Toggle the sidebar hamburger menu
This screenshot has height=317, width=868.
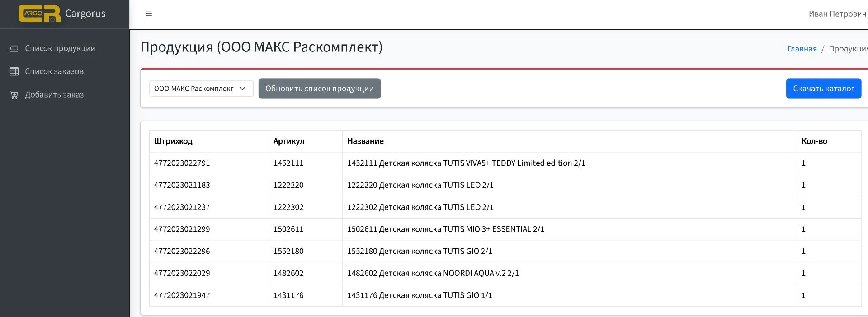(149, 14)
